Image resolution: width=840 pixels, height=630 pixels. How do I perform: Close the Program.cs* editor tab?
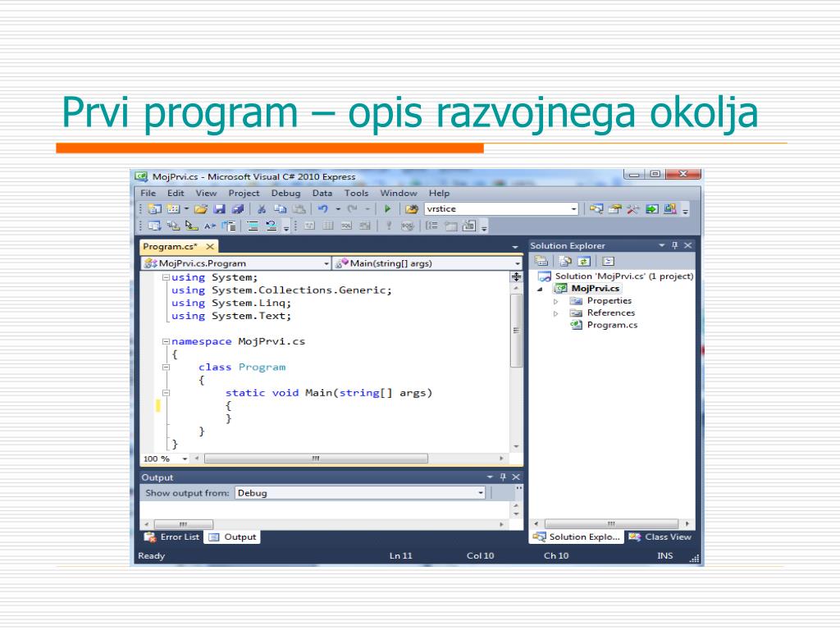(x=210, y=246)
